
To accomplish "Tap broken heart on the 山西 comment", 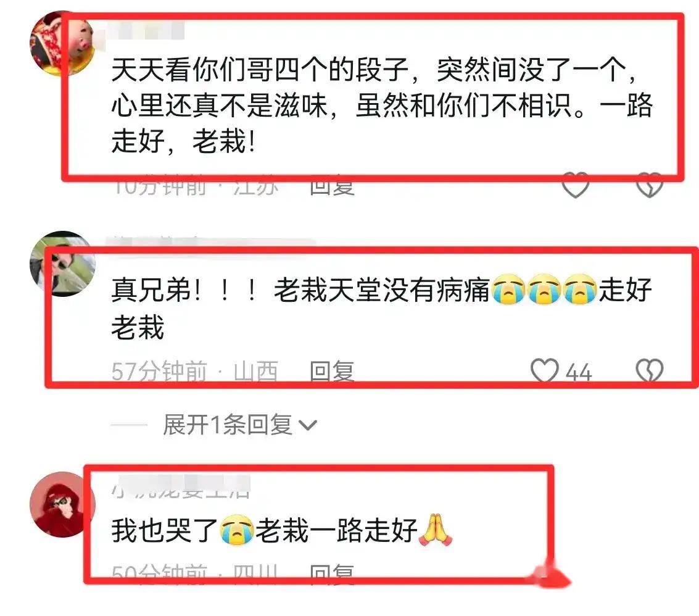I will (650, 370).
